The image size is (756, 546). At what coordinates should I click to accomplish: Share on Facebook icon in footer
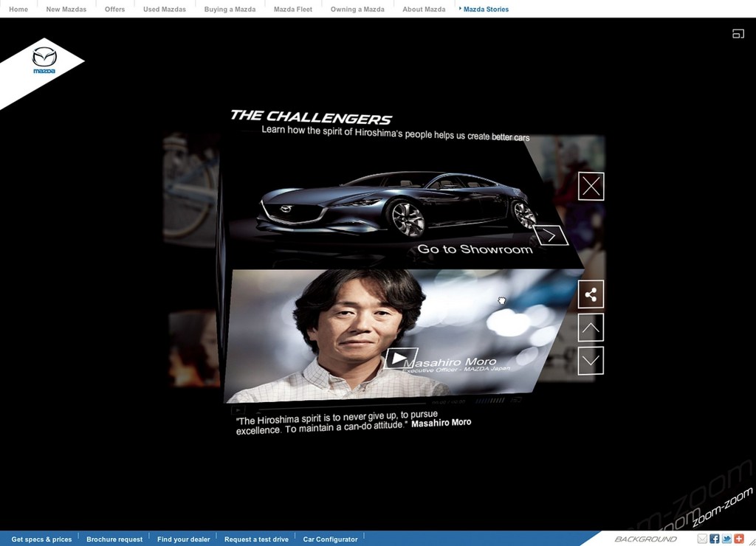[714, 539]
